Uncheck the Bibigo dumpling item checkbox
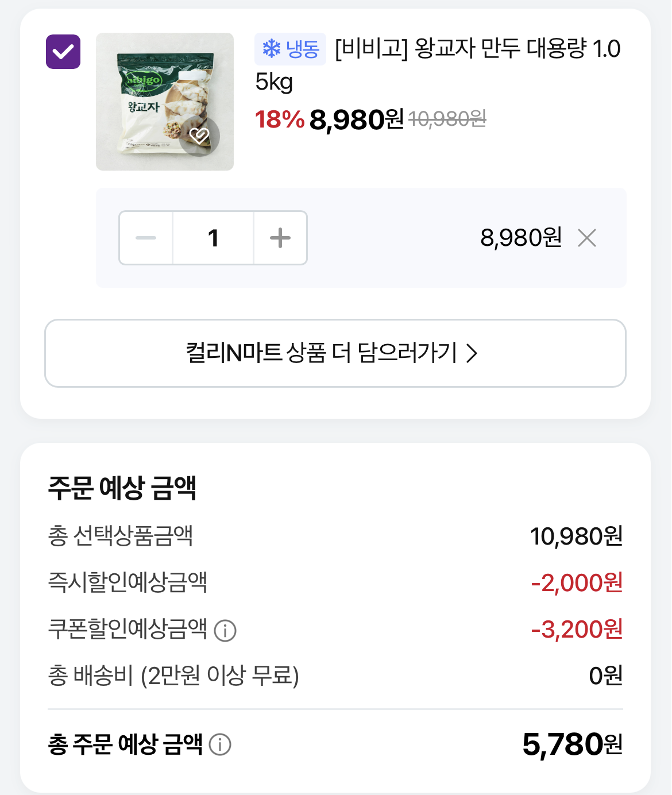The height and width of the screenshot is (795, 672). pyautogui.click(x=63, y=52)
